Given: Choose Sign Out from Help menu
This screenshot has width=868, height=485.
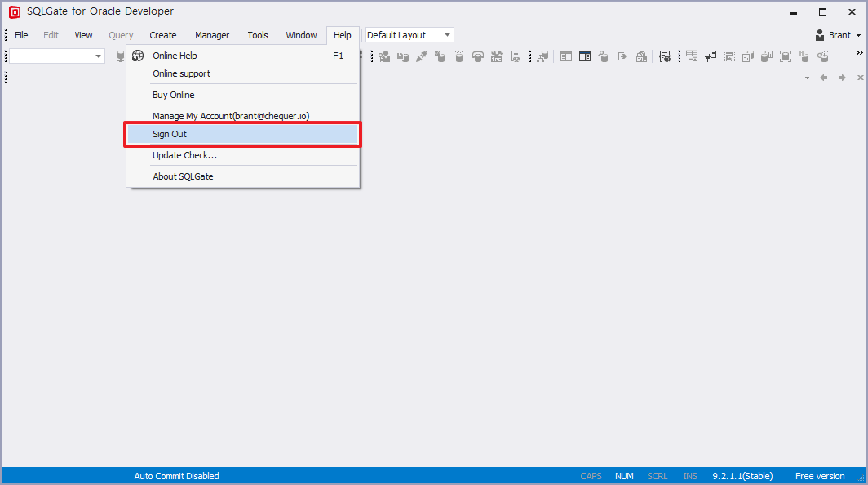Looking at the screenshot, I should tap(243, 134).
